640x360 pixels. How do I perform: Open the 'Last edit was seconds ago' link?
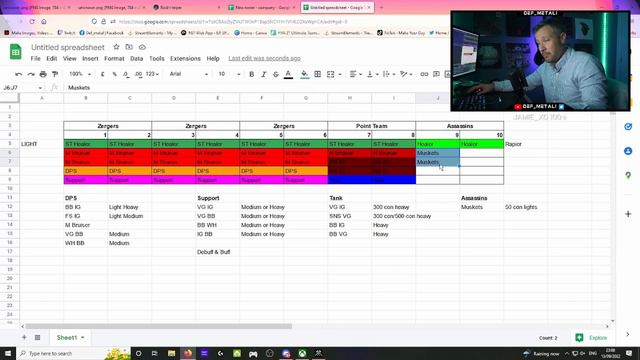coord(264,59)
